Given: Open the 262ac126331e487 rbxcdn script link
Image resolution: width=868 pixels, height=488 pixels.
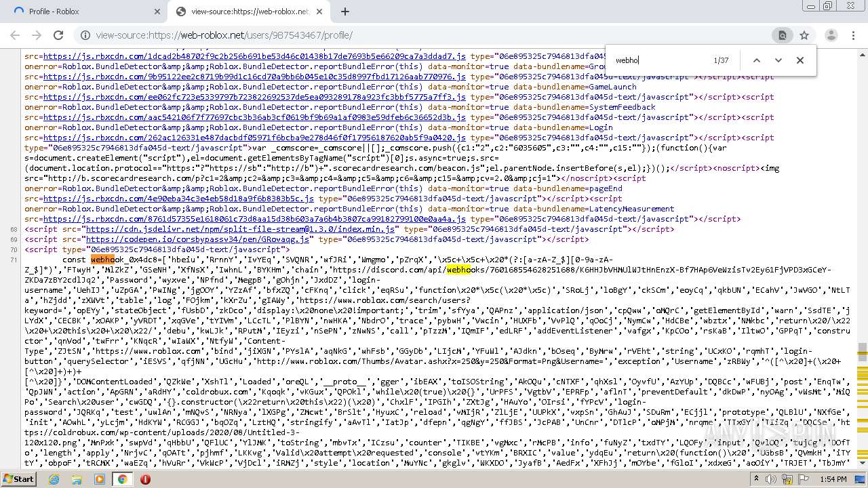Looking at the screenshot, I should click(x=254, y=138).
